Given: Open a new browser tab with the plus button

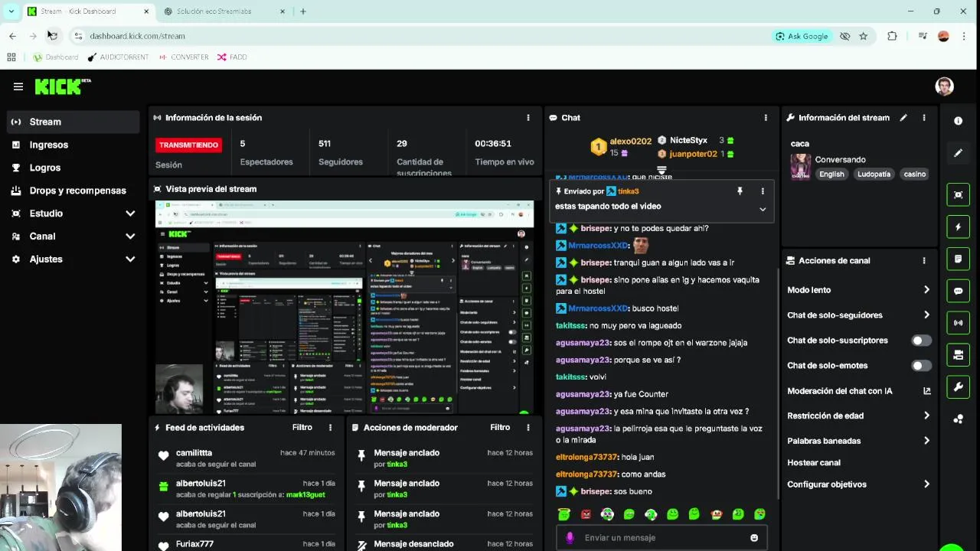Looking at the screenshot, I should (303, 11).
